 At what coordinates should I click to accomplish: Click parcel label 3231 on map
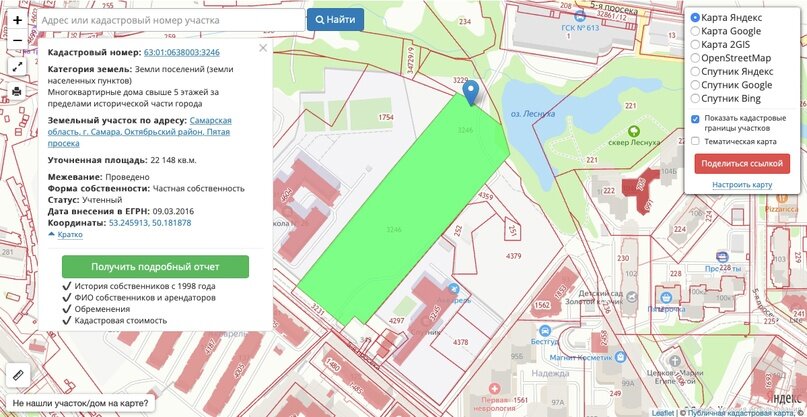tap(318, 308)
